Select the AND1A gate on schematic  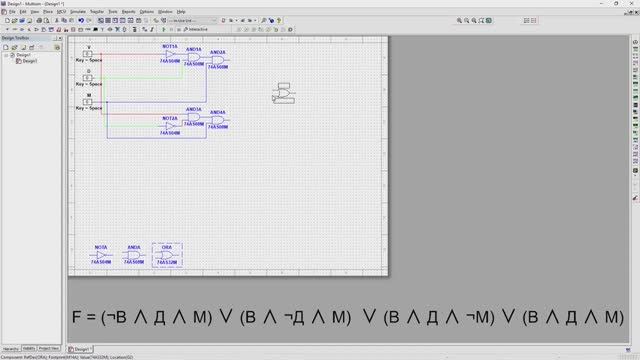pyautogui.click(x=193, y=57)
